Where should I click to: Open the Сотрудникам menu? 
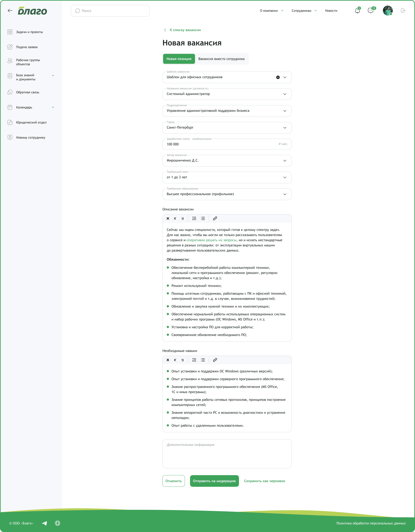(304, 11)
